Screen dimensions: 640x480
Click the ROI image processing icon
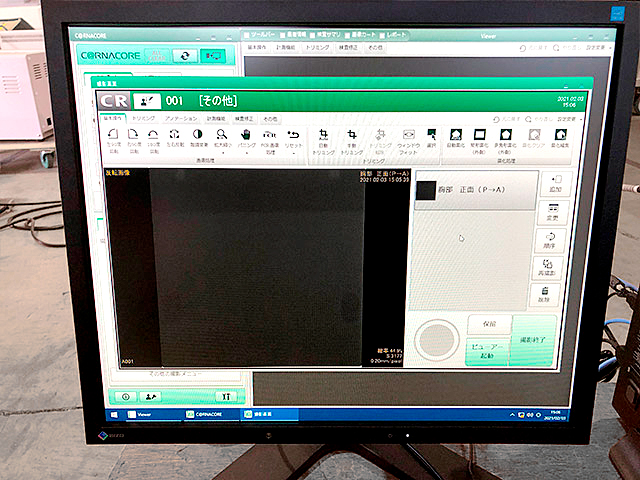point(270,141)
